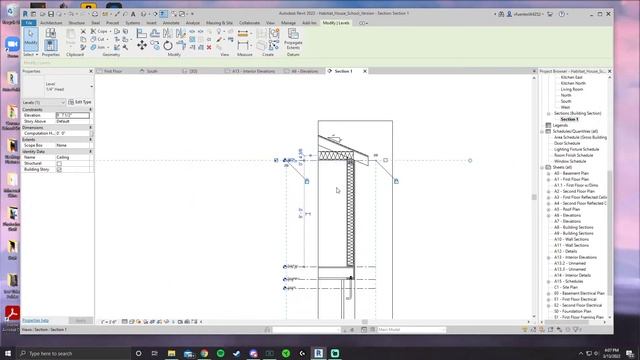Collapse the Schedules/Quantities tree node
Viewport: 640px width, 360px height.
[x=542, y=131]
